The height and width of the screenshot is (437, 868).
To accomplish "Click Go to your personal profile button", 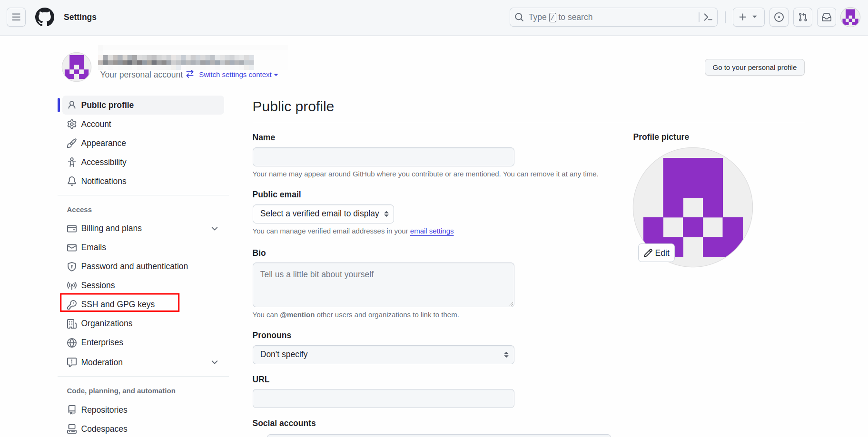I will [754, 68].
